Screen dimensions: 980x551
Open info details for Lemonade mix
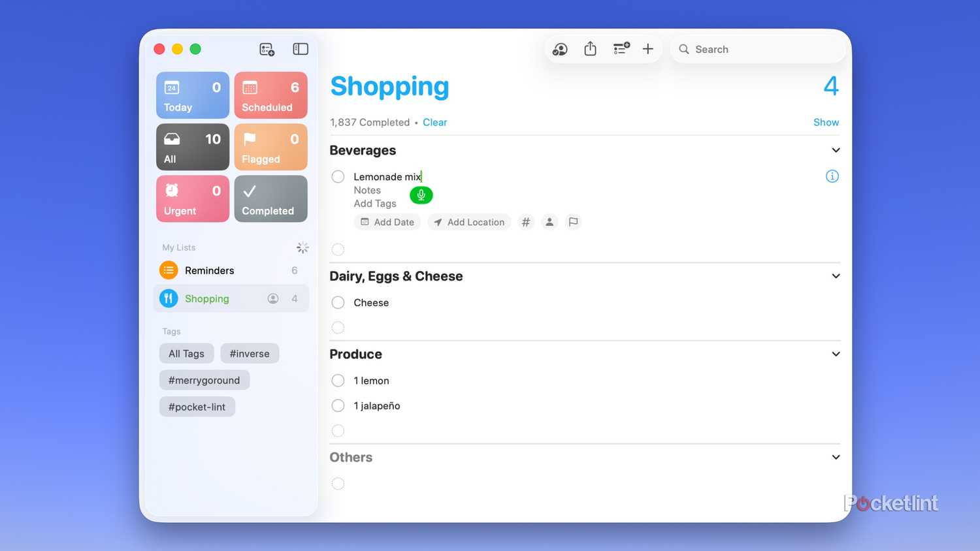click(x=832, y=176)
